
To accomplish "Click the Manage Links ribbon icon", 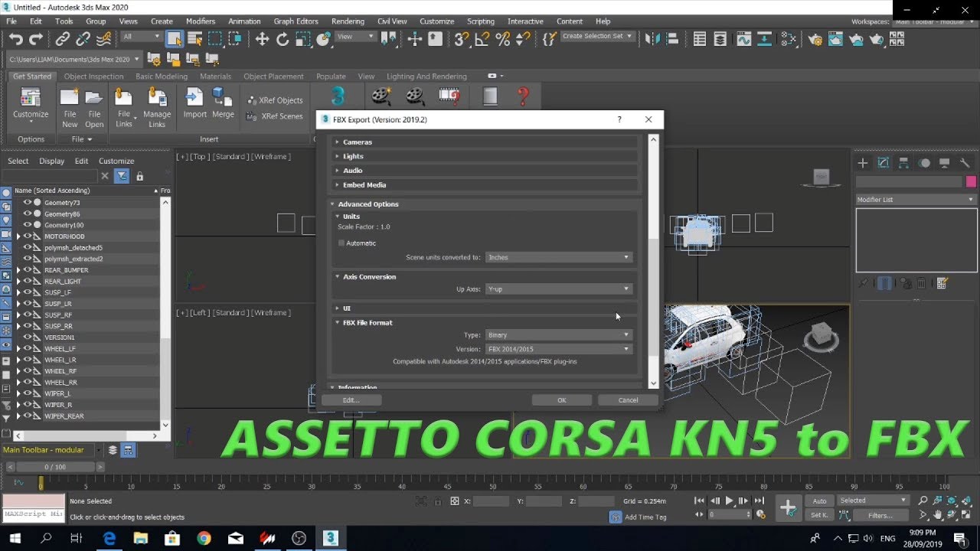I will coord(157,107).
